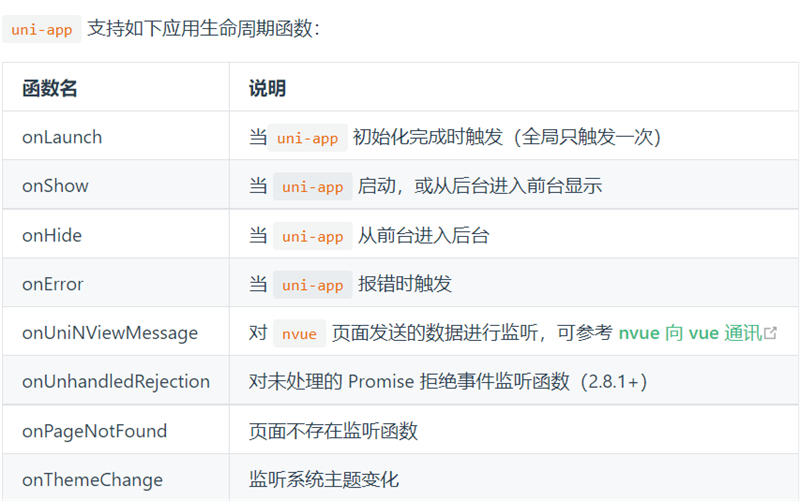The image size is (800, 501).
Task: Click the uni-app tag in onHide row
Action: (313, 236)
